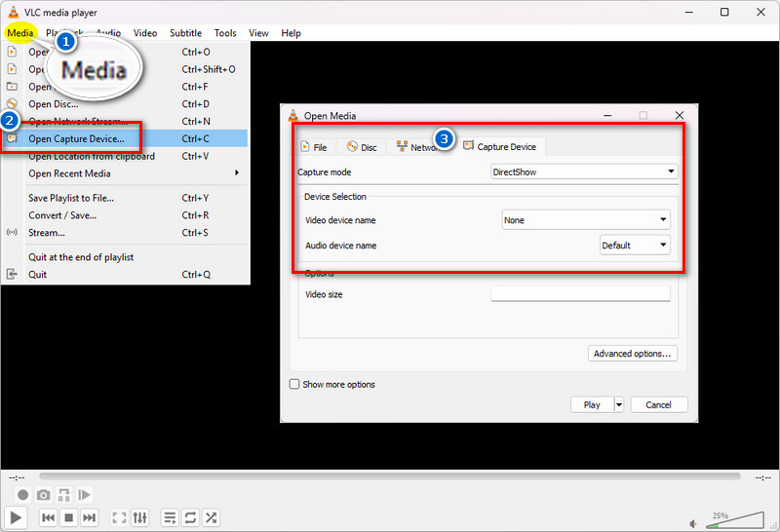Open the Tools menu
Viewport: 780px width, 532px height.
225,33
